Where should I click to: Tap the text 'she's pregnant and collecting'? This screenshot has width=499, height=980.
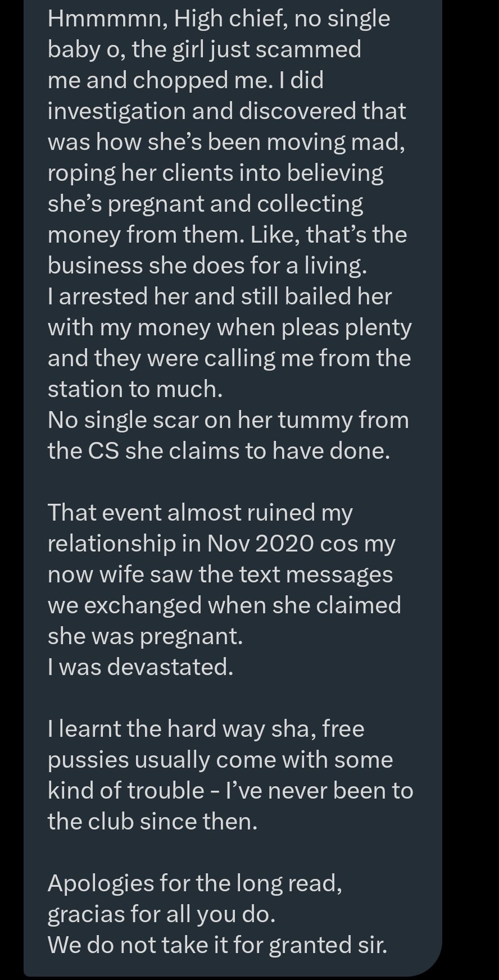point(205,204)
